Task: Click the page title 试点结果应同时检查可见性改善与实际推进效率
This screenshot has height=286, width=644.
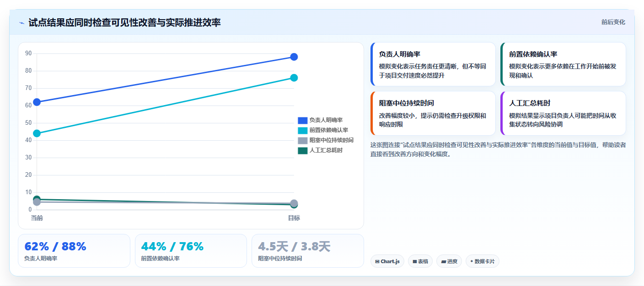Action: (124, 22)
